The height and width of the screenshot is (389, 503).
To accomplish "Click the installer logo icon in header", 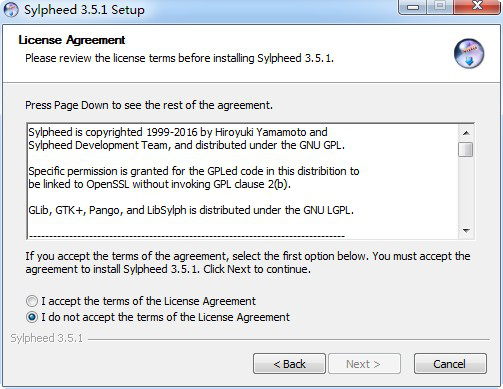I will pos(469,54).
